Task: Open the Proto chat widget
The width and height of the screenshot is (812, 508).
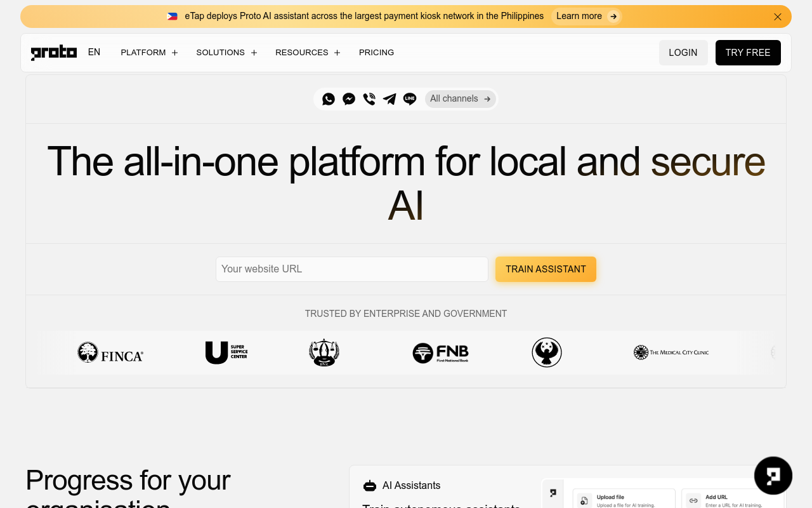Action: coord(773,476)
